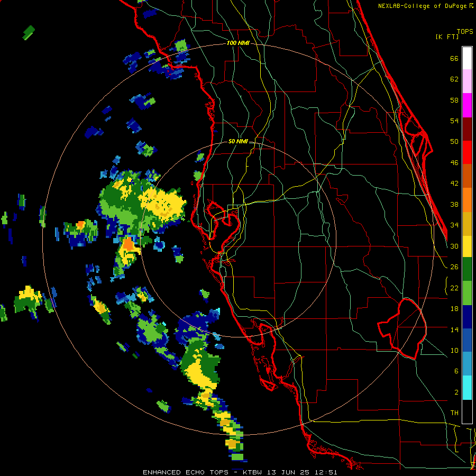Click the 14 value on the scale
Viewport: 476px width, 476px height.
click(454, 329)
